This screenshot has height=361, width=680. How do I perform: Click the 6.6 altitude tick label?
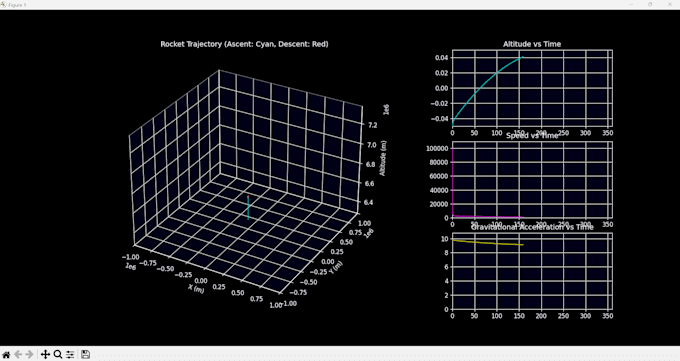click(369, 184)
